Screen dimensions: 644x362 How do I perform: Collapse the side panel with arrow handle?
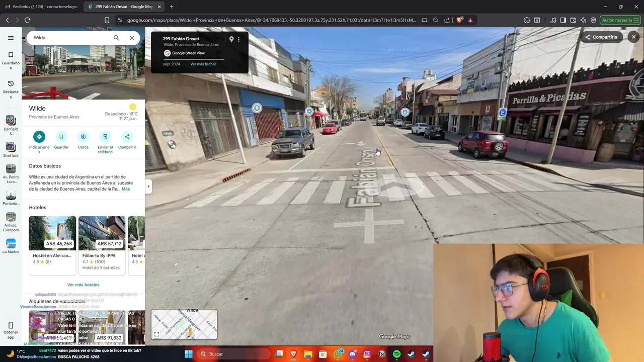tap(148, 187)
